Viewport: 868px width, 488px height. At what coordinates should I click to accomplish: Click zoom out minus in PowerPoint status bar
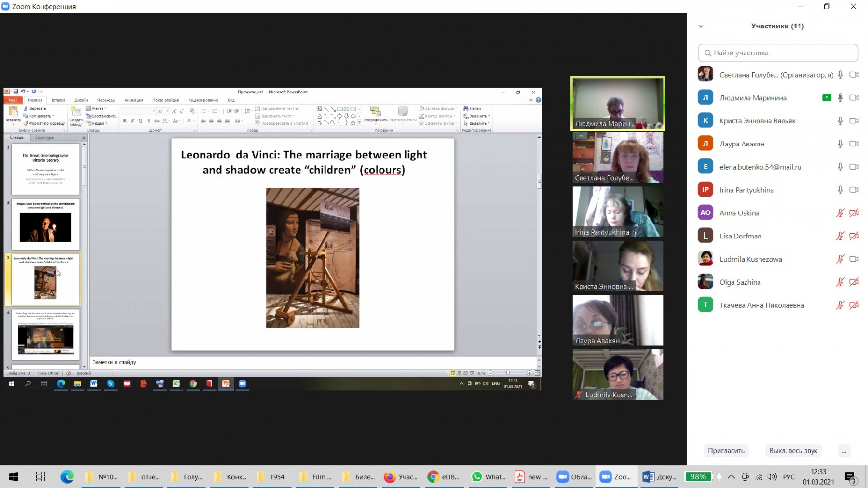(x=490, y=373)
